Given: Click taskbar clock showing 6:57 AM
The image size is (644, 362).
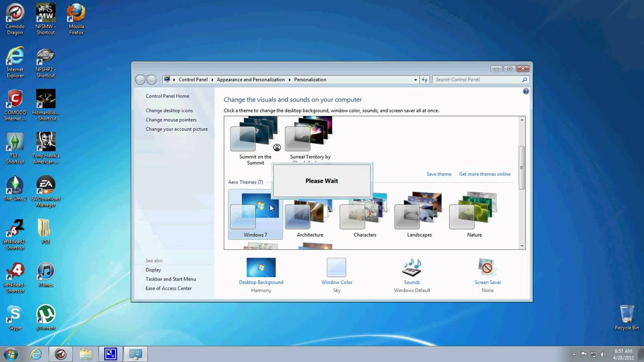Looking at the screenshot, I should pos(623,354).
